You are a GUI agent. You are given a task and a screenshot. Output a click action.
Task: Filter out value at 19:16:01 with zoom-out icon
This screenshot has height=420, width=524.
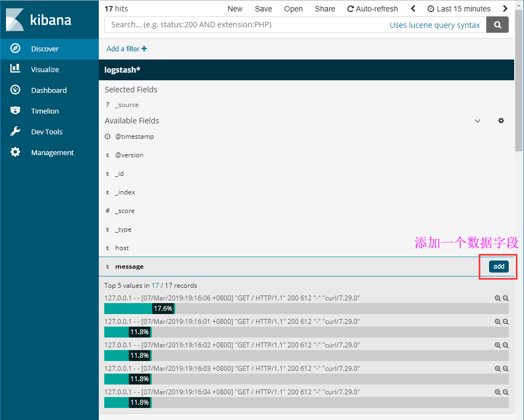pos(505,322)
